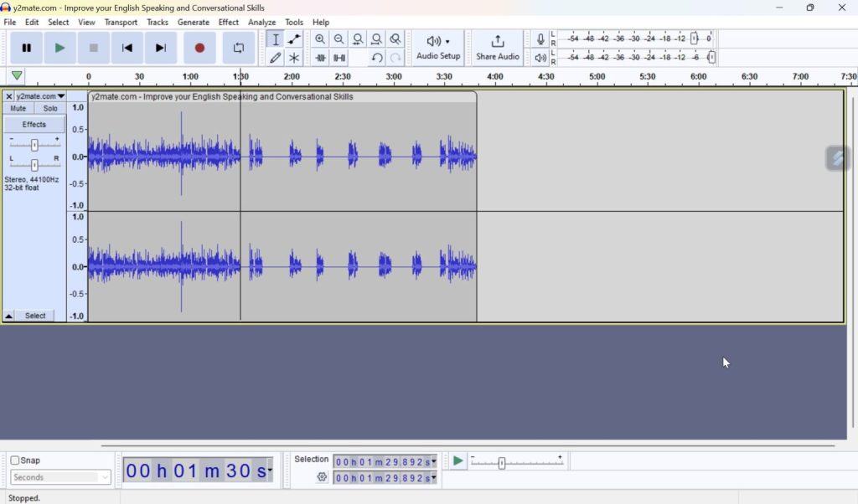Click the Trim audio outside selection icon

(320, 57)
